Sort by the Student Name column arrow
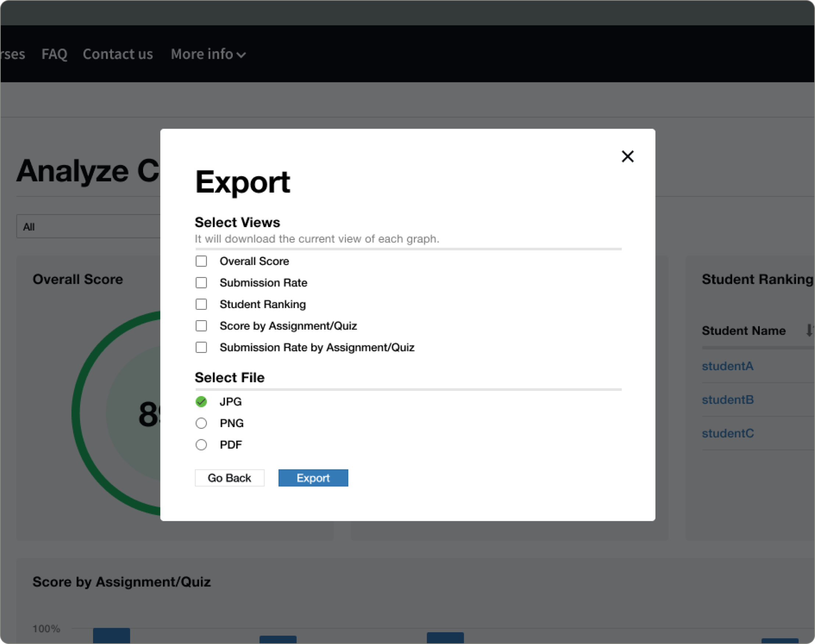 coord(810,330)
